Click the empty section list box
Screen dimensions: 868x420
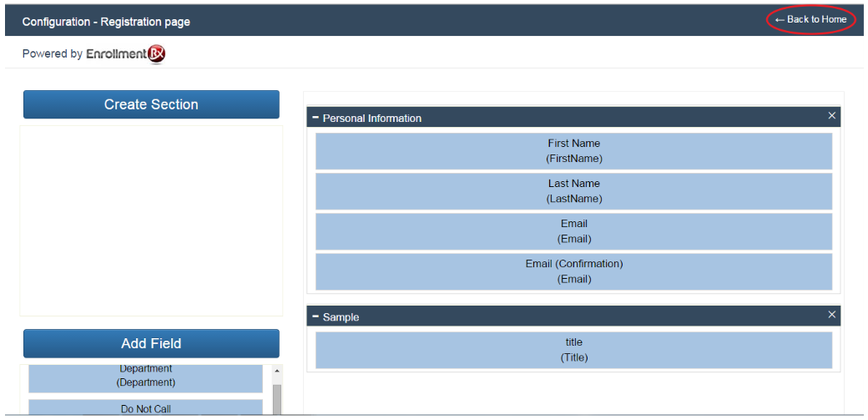point(151,221)
